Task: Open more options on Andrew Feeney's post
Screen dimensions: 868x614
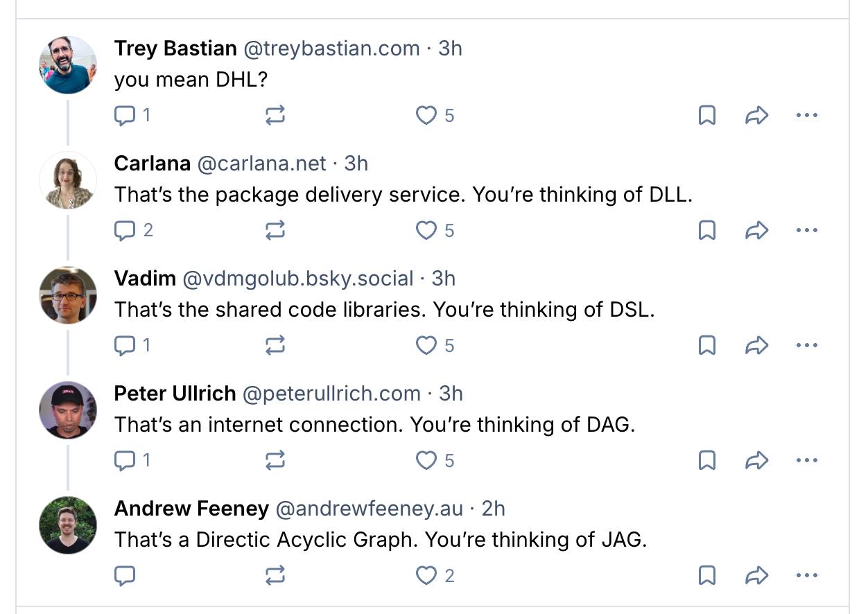Action: coord(807,575)
